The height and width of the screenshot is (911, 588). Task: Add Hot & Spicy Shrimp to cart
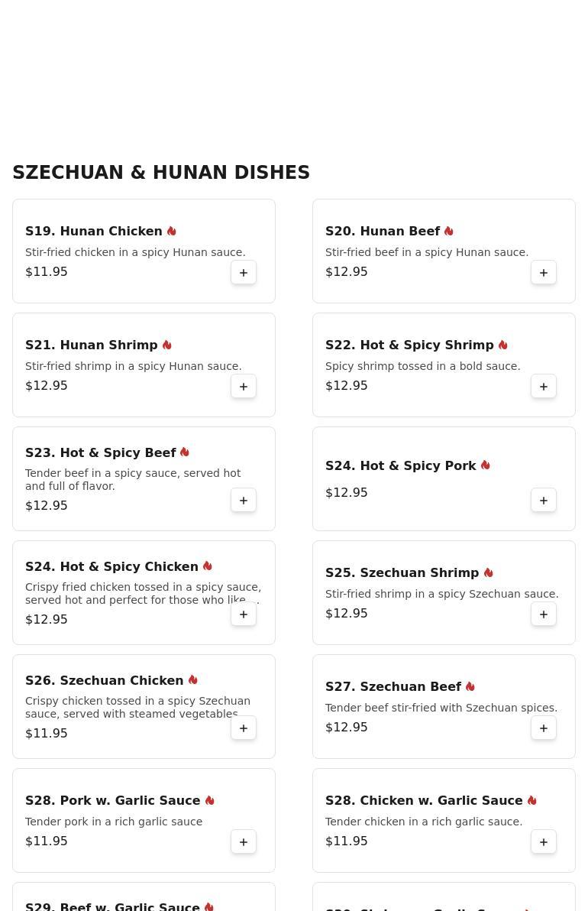(x=544, y=387)
